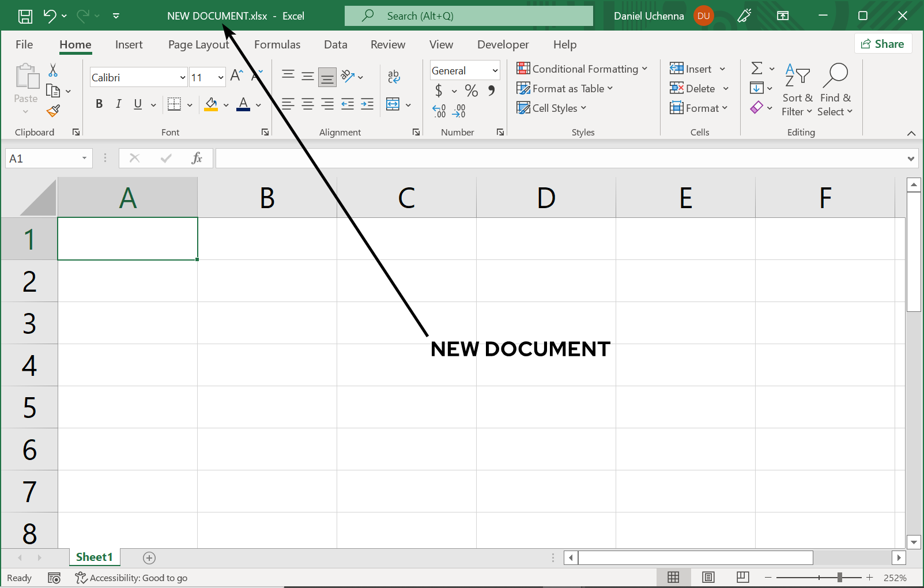Image resolution: width=924 pixels, height=588 pixels.
Task: Click the Insert Function fx icon
Action: point(197,159)
